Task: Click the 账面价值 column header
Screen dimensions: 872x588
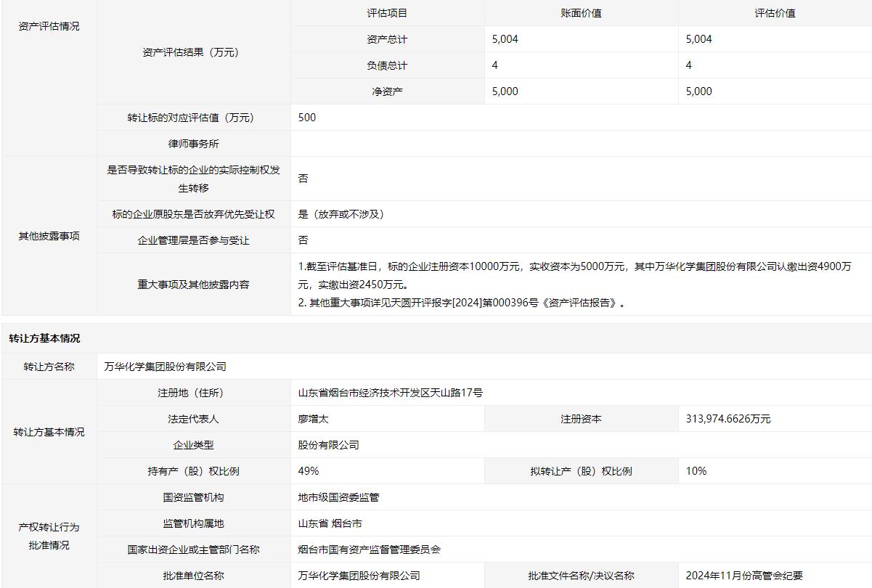Action: [x=581, y=13]
